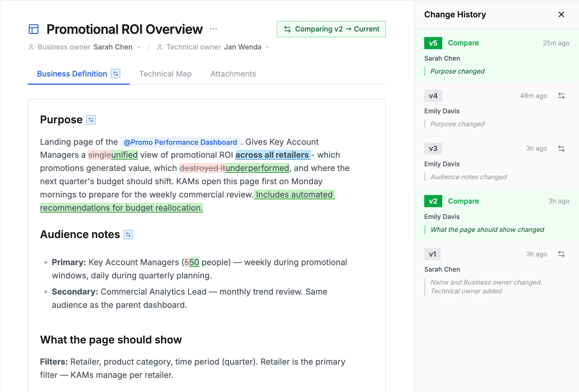Click the inserted word 'unified' in Purpose

coord(124,155)
